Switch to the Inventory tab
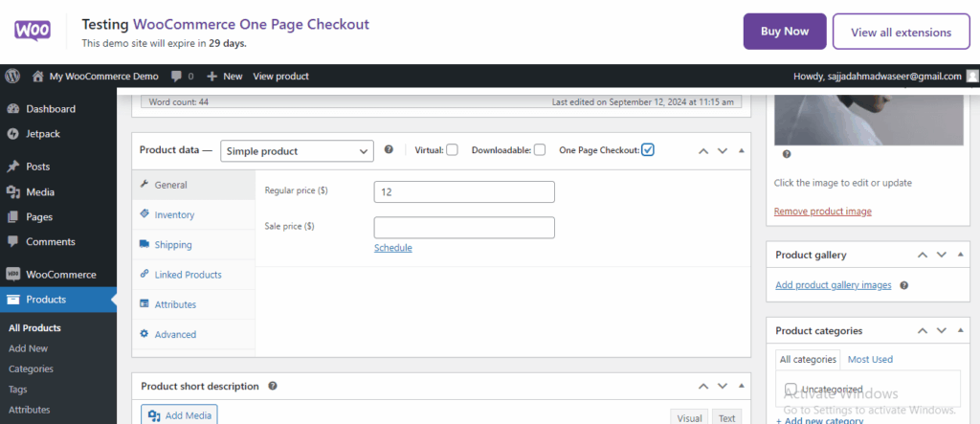Screen dimensions: 980x424 point(193,214)
